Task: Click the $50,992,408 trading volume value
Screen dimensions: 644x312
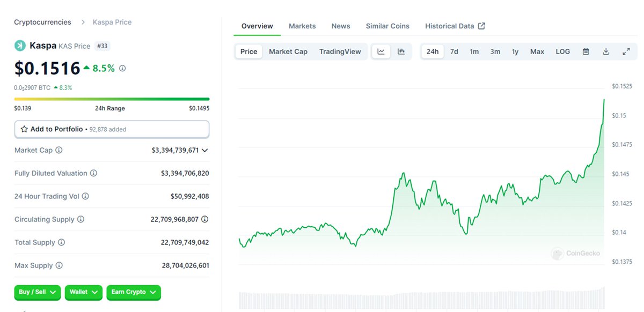Action: point(190,196)
